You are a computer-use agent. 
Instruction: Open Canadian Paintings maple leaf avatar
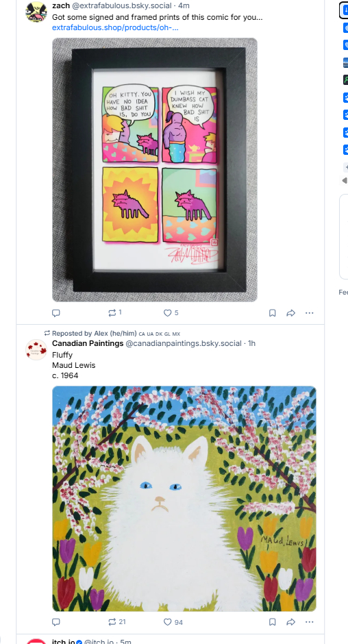(36, 350)
